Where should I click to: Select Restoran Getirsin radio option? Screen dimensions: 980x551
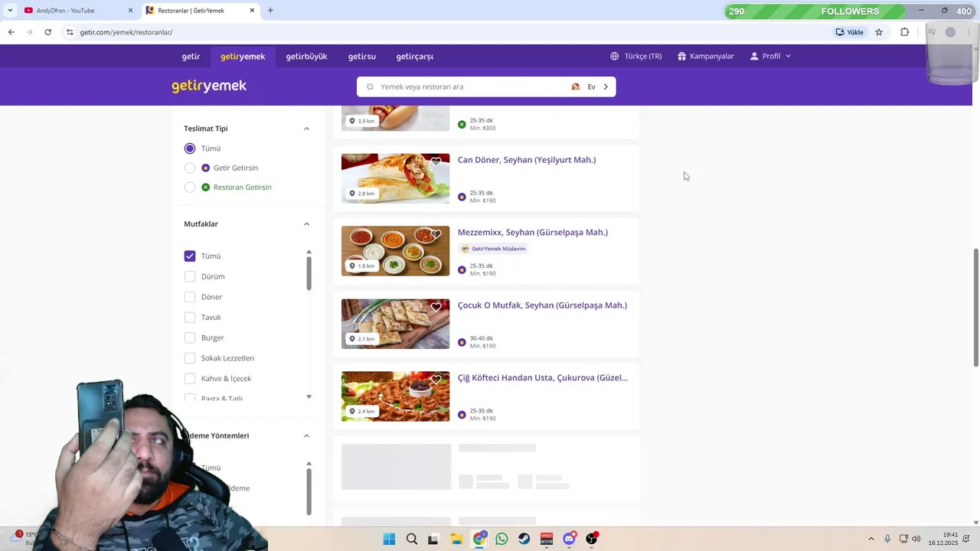190,187
